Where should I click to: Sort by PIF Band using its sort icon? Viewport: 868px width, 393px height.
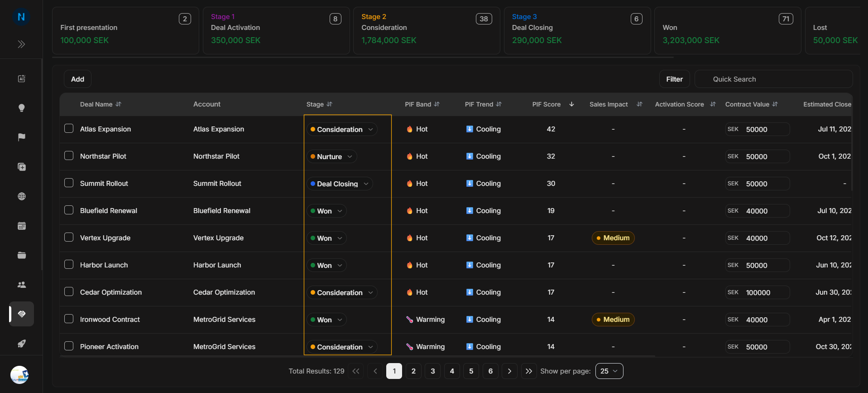pos(436,104)
